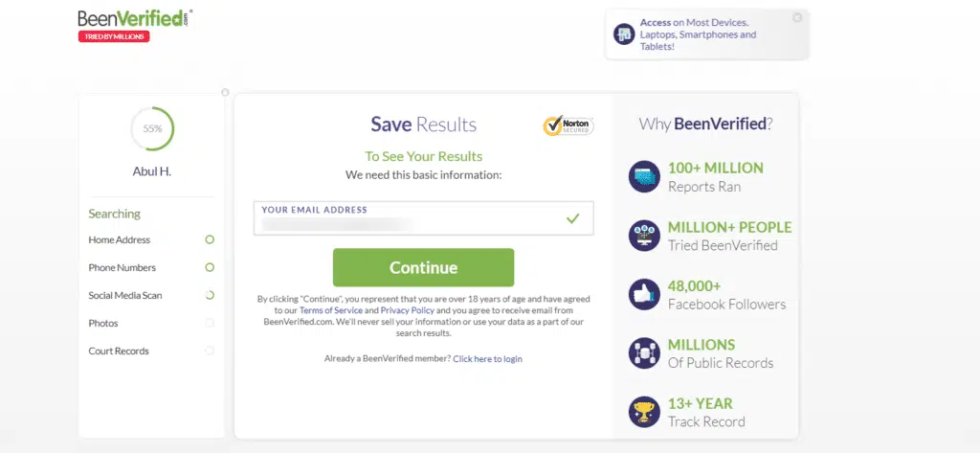The width and height of the screenshot is (980, 453).
Task: Click the Facebook Followers thumbs-up icon
Action: [644, 294]
